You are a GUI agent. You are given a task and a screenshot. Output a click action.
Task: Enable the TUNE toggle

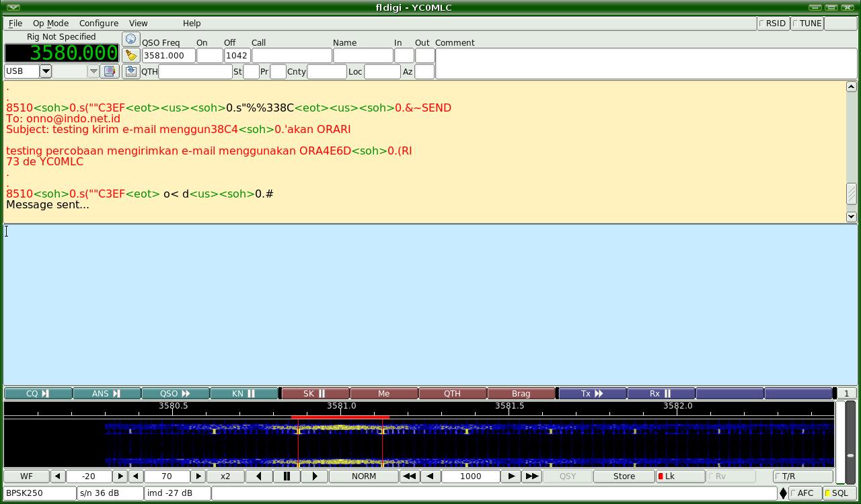[x=807, y=24]
